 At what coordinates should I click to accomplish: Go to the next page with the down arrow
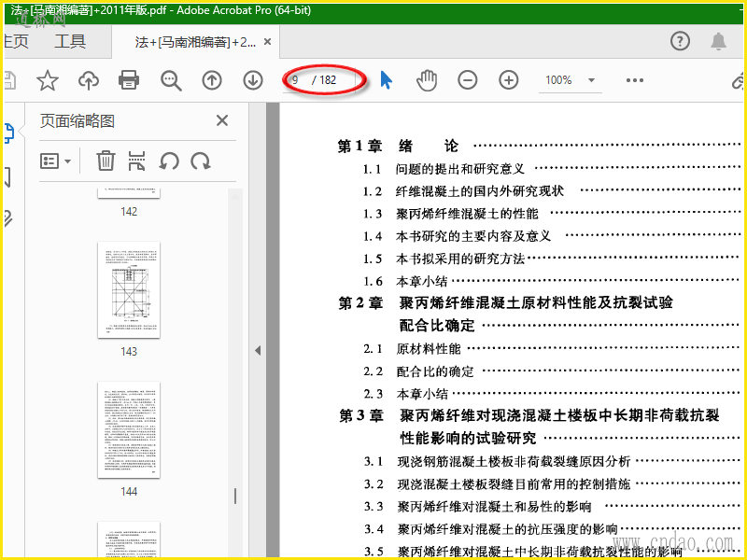click(x=253, y=80)
